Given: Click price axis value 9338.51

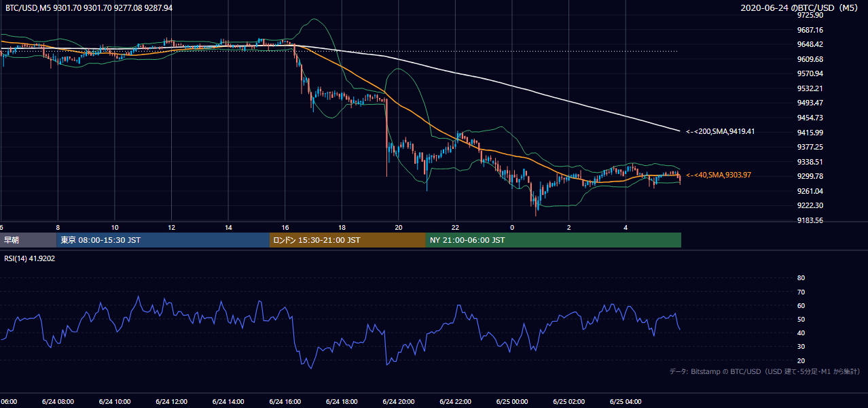Looking at the screenshot, I should coord(810,162).
